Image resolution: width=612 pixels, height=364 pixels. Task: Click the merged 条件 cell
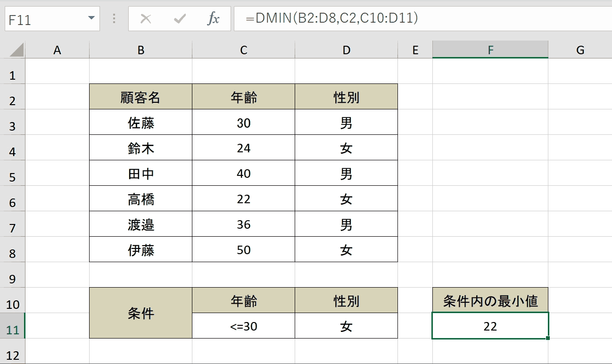point(141,313)
